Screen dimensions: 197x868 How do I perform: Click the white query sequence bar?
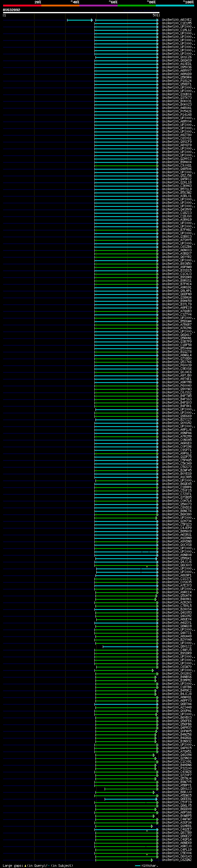point(81,12)
